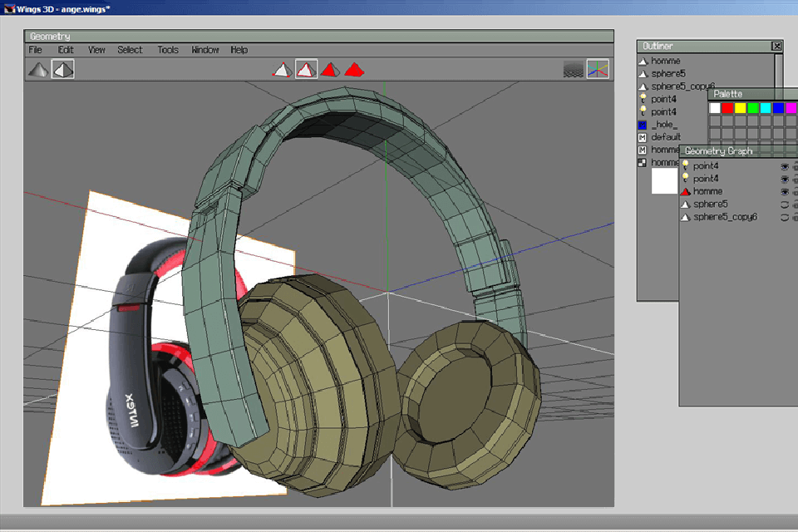
Task: Hide homme using its eye icon
Action: (784, 191)
